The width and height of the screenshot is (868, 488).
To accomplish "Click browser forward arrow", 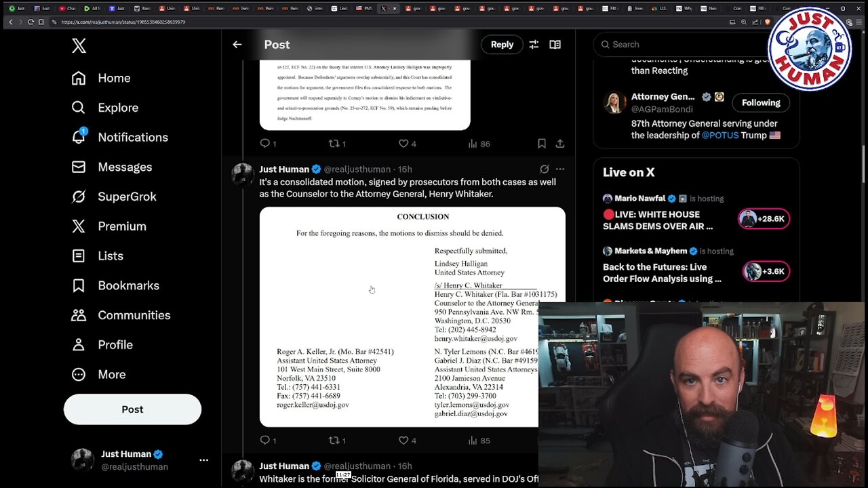I will coord(20,22).
